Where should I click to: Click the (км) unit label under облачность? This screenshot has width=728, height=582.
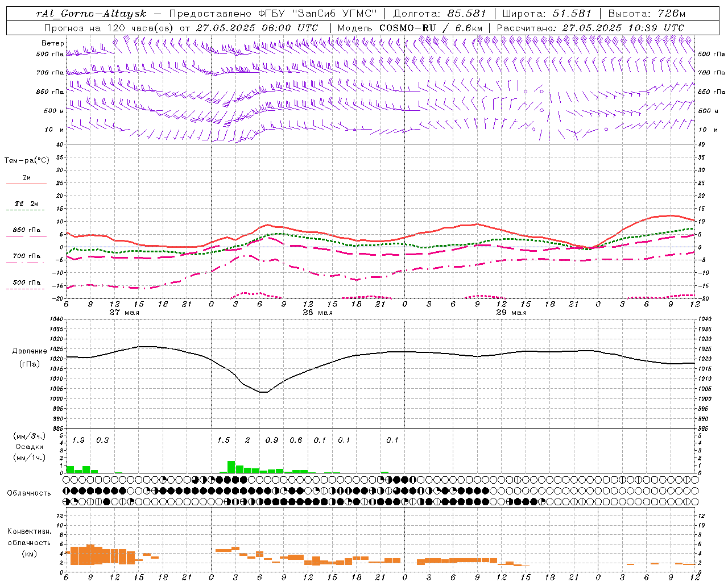coord(29,554)
